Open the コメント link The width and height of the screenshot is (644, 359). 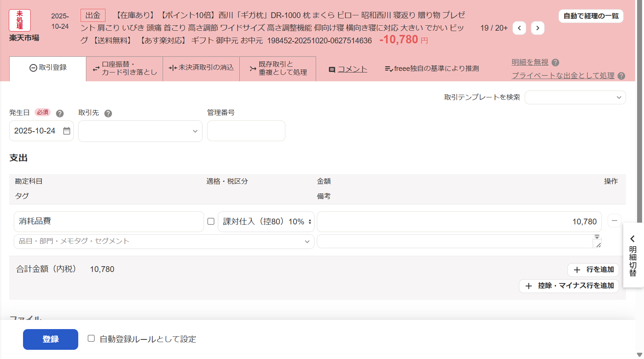352,69
